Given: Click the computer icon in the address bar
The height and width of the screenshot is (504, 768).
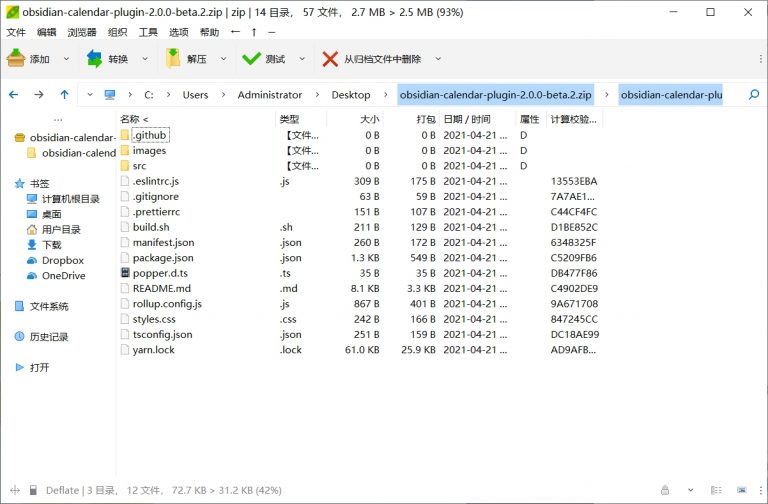Looking at the screenshot, I should [110, 95].
